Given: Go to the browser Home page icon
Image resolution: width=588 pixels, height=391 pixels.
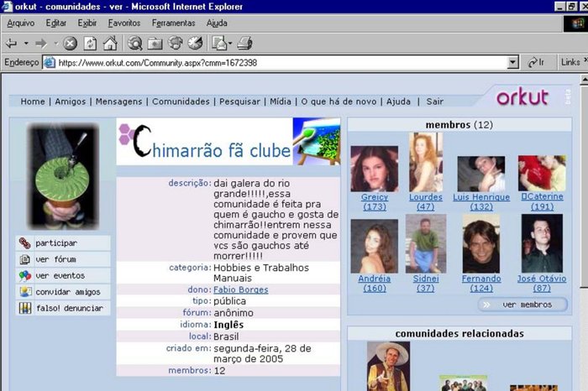Looking at the screenshot, I should (110, 44).
